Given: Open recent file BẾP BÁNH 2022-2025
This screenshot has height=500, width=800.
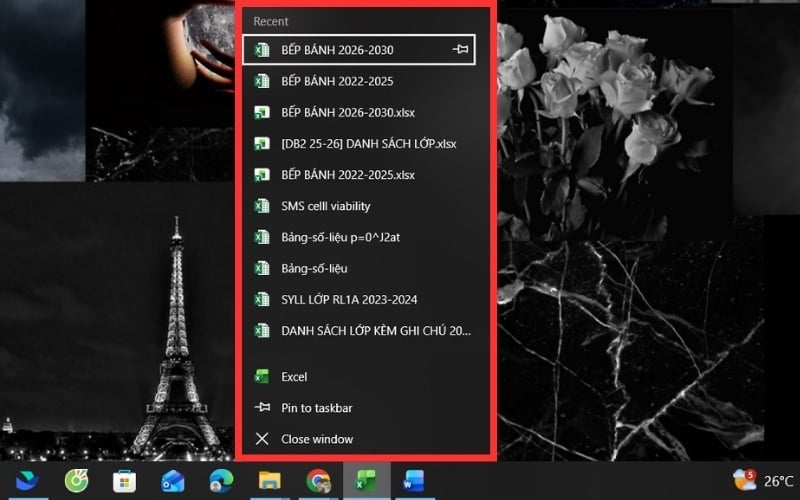Looking at the screenshot, I should tap(359, 81).
